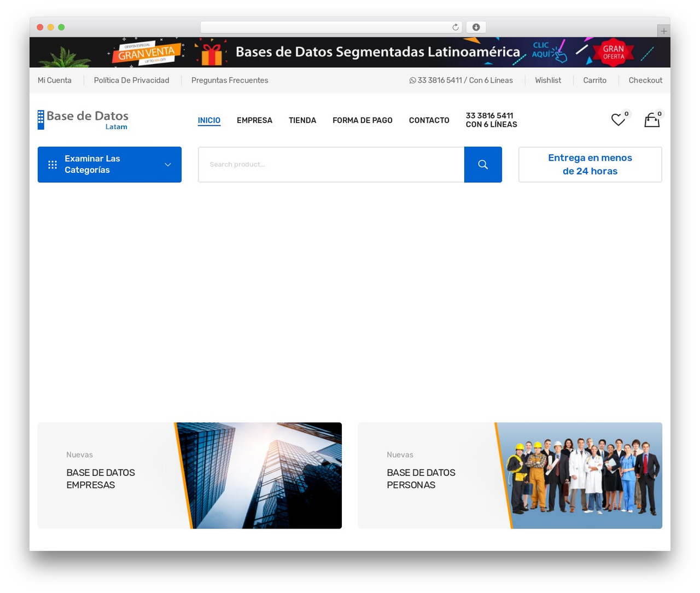Open the TIENDA menu item

(x=302, y=120)
